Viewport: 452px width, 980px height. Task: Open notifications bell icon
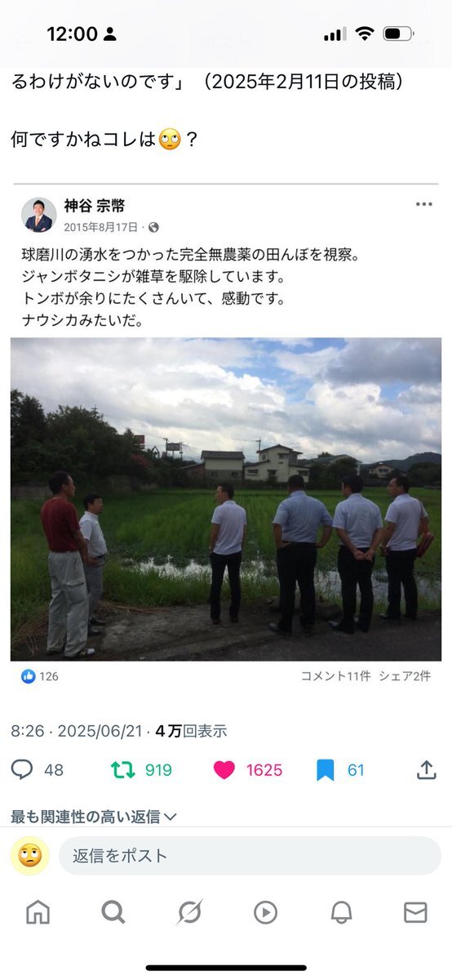point(341,912)
